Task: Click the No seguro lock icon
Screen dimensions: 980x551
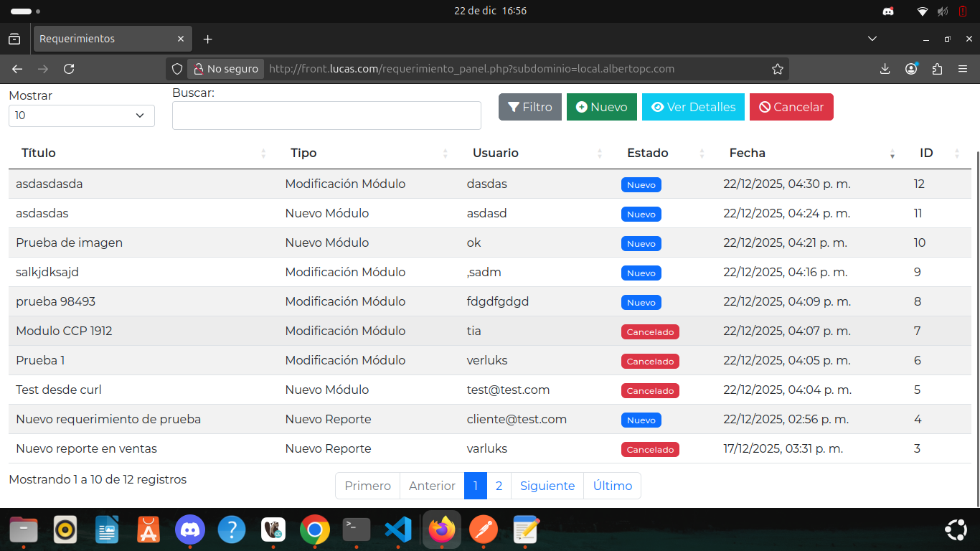Action: [x=199, y=69]
